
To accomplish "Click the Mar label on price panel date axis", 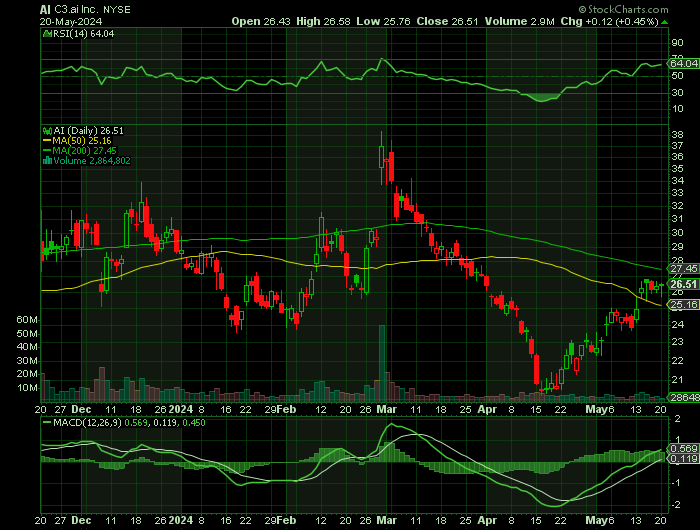I will click(386, 409).
